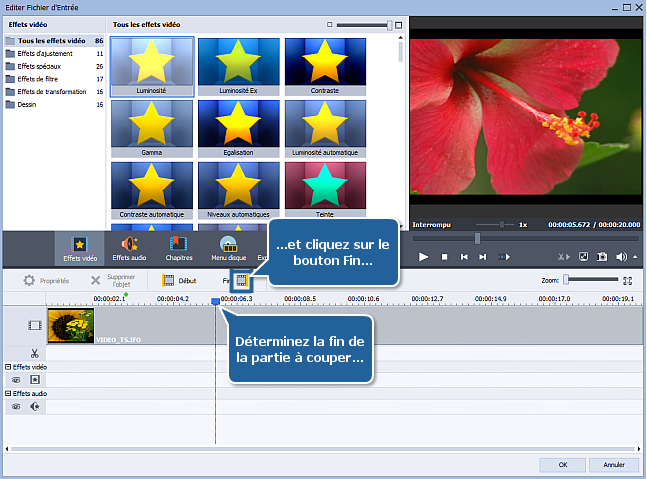647x479 pixels.
Task: Mute the preview with the speaker icon
Action: (x=622, y=257)
